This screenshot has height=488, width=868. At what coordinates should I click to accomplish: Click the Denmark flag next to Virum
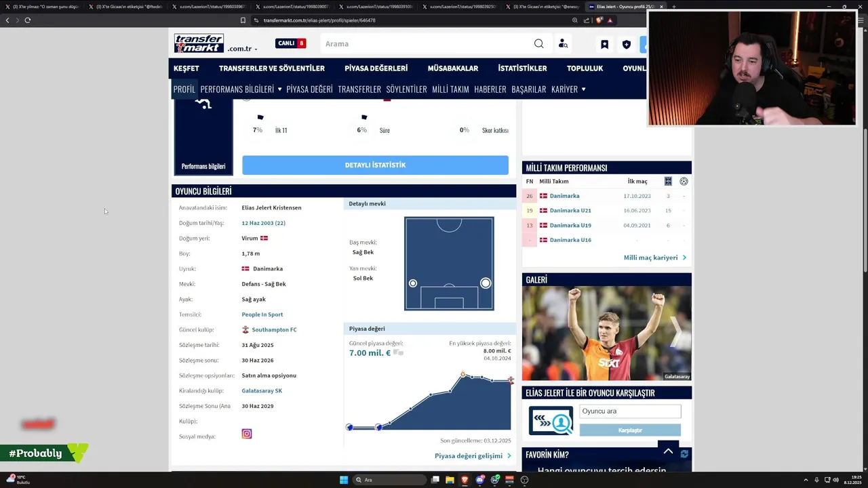(x=264, y=238)
